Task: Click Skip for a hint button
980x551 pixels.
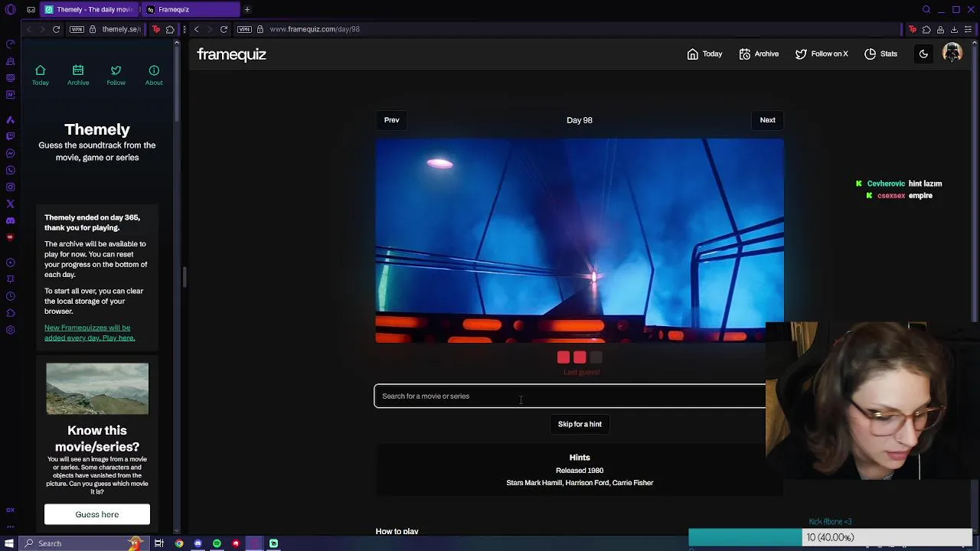Action: [580, 424]
